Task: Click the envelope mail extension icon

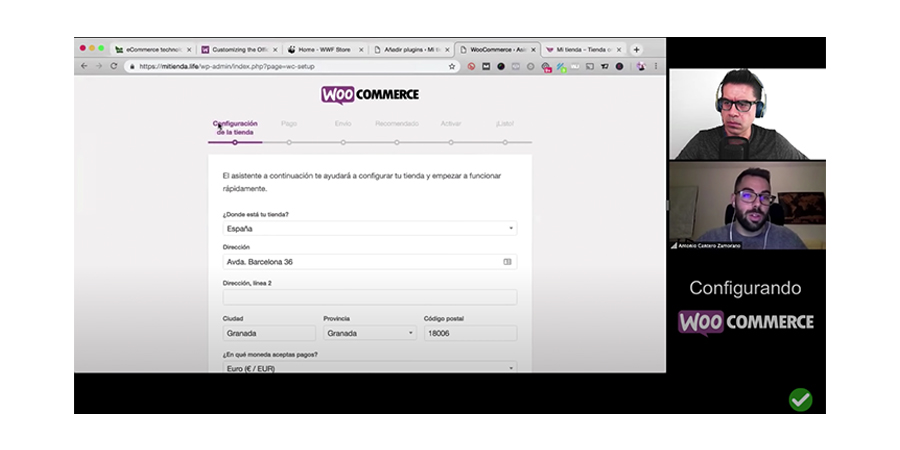Action: pos(486,67)
